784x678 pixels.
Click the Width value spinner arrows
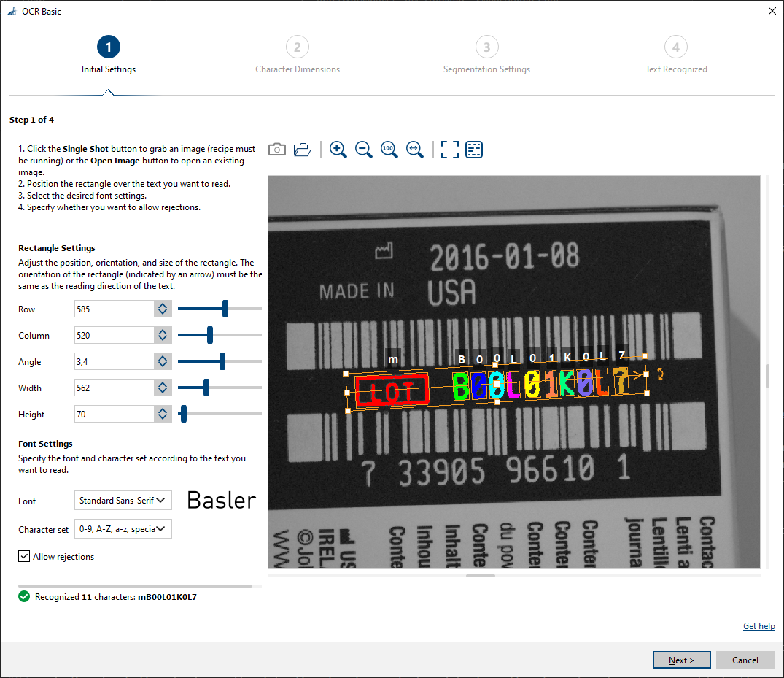click(x=163, y=388)
